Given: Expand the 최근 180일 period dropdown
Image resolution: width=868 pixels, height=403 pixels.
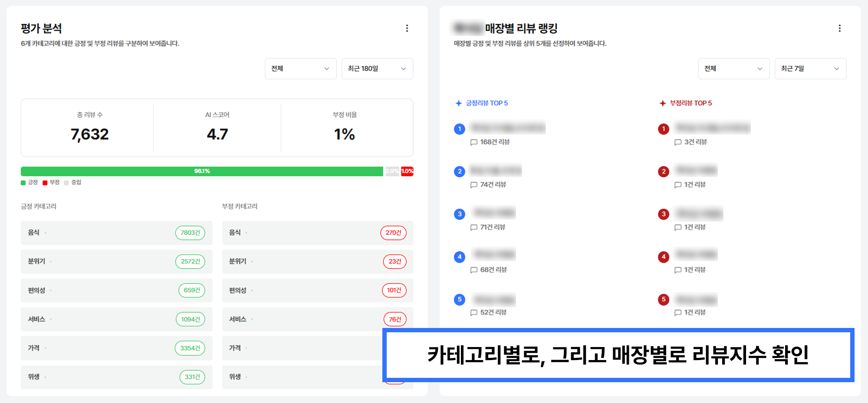Looking at the screenshot, I should tap(377, 69).
